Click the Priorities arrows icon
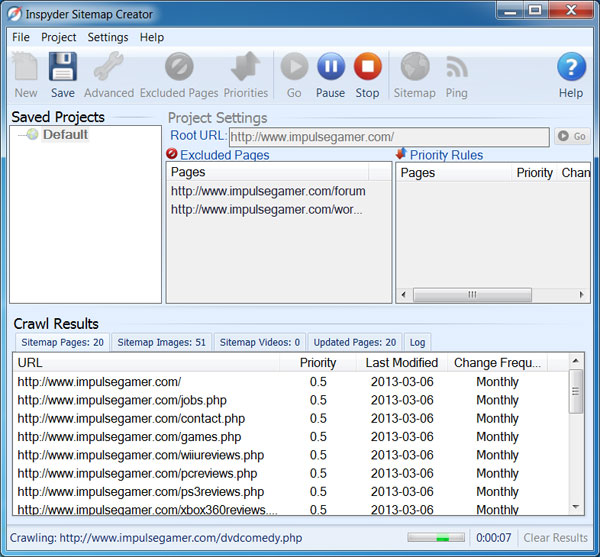 (x=246, y=68)
